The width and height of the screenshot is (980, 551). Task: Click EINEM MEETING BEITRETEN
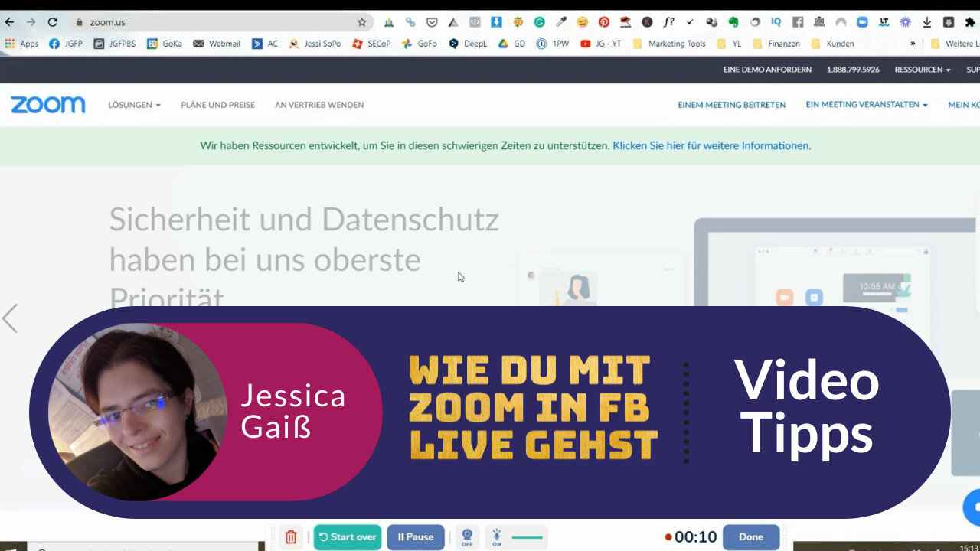coord(731,105)
